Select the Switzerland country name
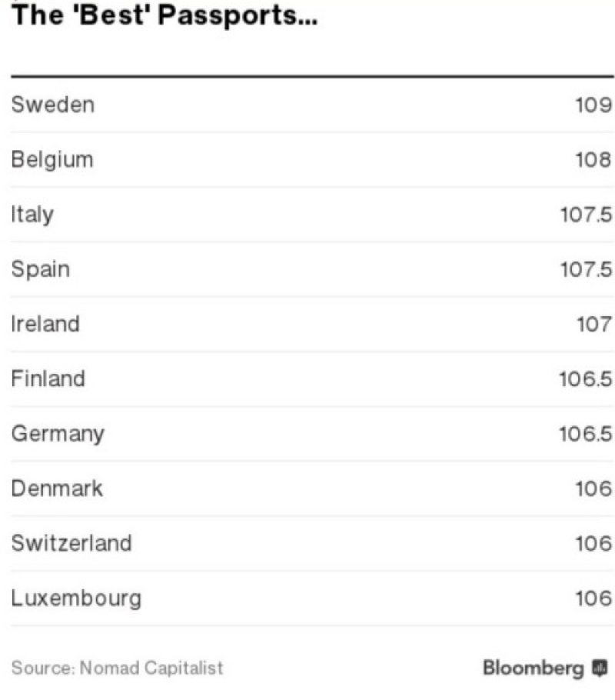Image resolution: width=615 pixels, height=700 pixels. pyautogui.click(x=71, y=543)
